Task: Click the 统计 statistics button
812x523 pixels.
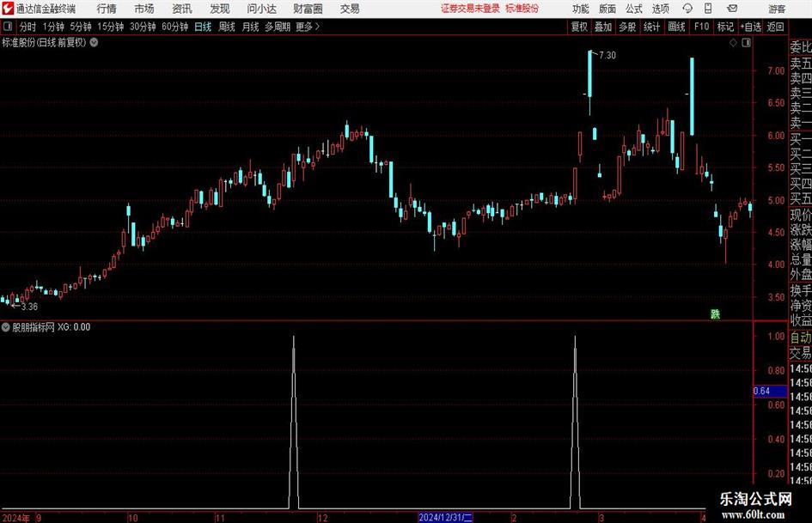Action: tap(652, 27)
